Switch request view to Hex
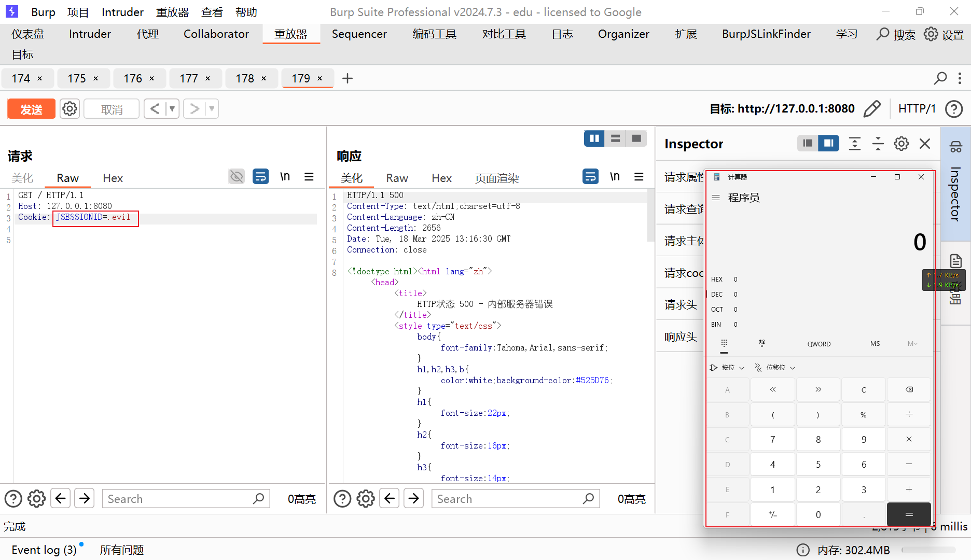The image size is (971, 560). [113, 178]
